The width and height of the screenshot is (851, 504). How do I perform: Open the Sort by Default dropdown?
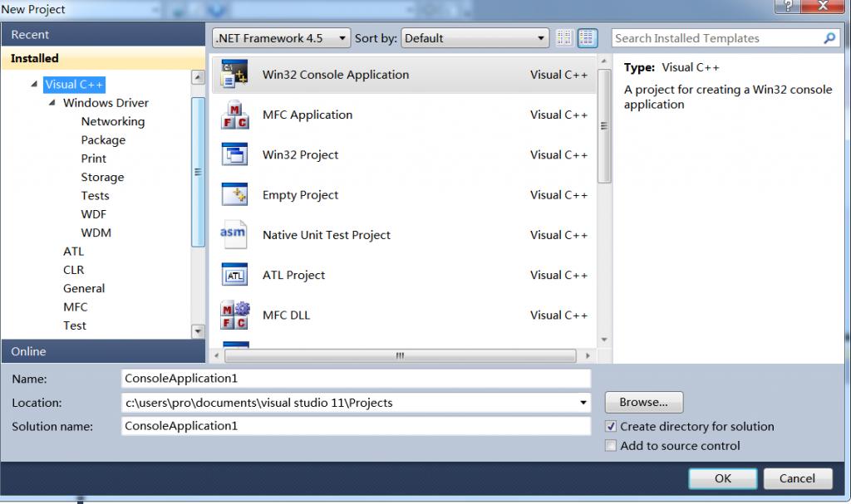[475, 38]
